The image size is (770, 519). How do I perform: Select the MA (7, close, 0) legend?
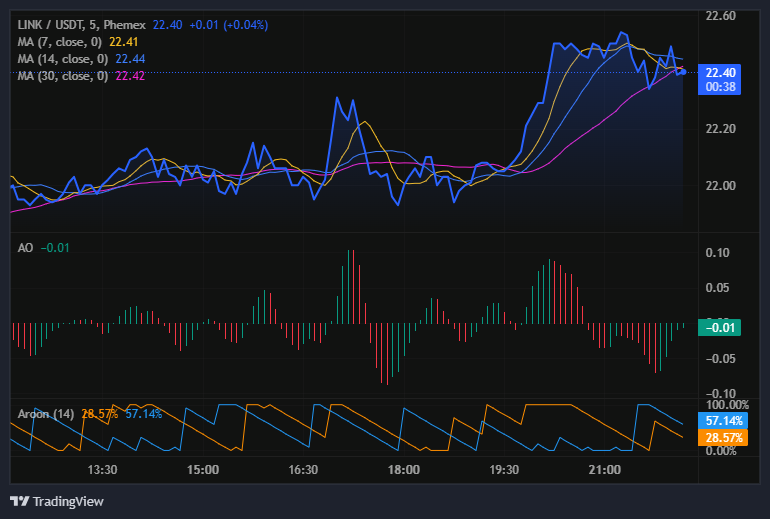62,42
